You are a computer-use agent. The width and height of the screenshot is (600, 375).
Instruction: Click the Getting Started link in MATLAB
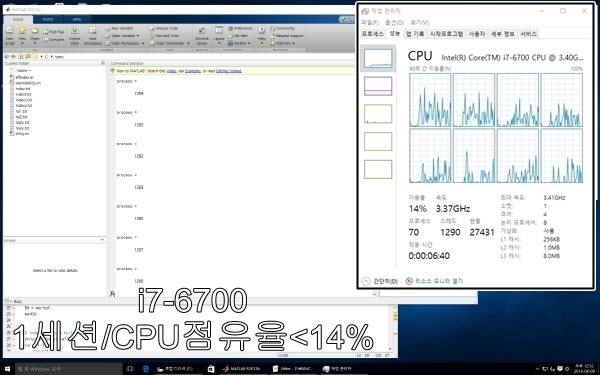pos(229,71)
